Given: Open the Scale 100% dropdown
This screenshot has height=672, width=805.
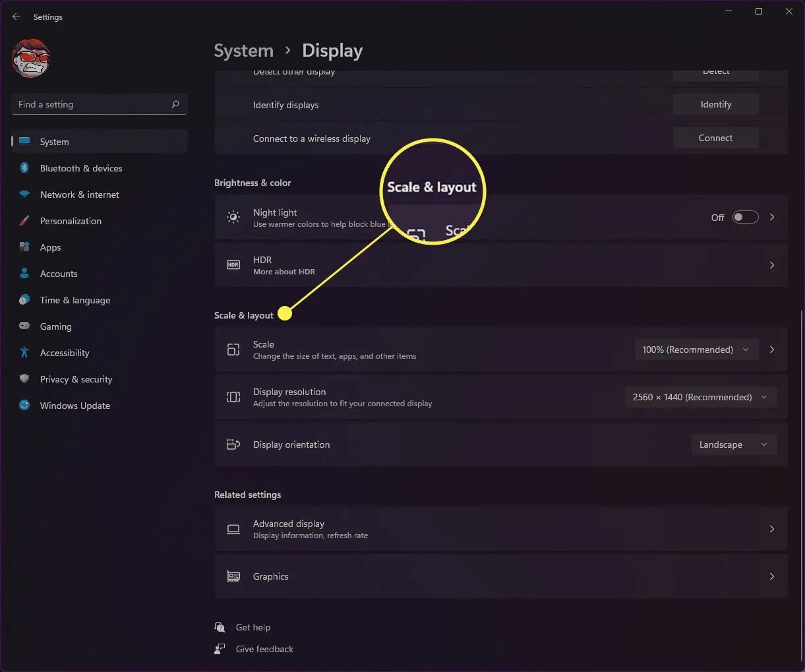Looking at the screenshot, I should (x=696, y=350).
